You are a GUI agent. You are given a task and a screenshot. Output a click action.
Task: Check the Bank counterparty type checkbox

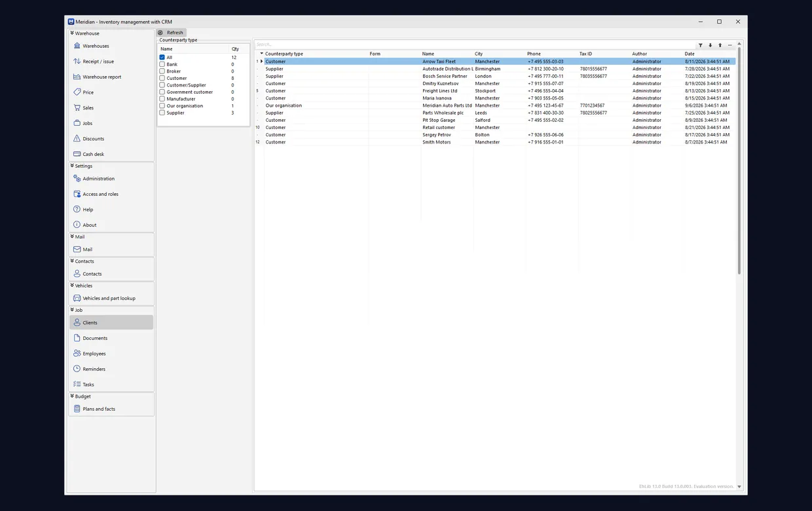click(x=162, y=64)
